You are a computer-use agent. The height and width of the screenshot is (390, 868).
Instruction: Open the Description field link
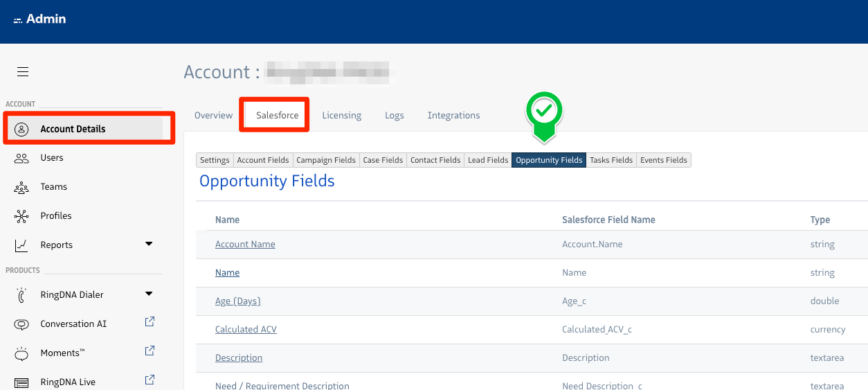[239, 358]
